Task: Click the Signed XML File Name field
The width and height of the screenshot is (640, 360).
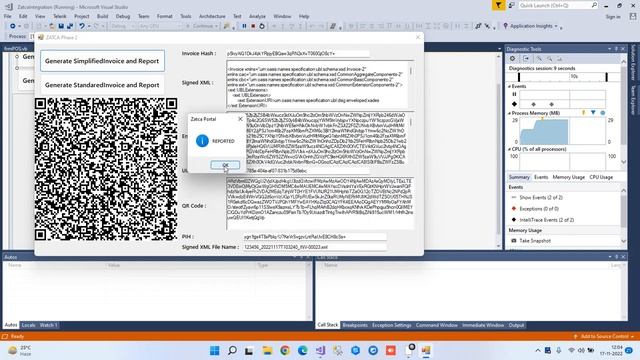Action: point(315,247)
